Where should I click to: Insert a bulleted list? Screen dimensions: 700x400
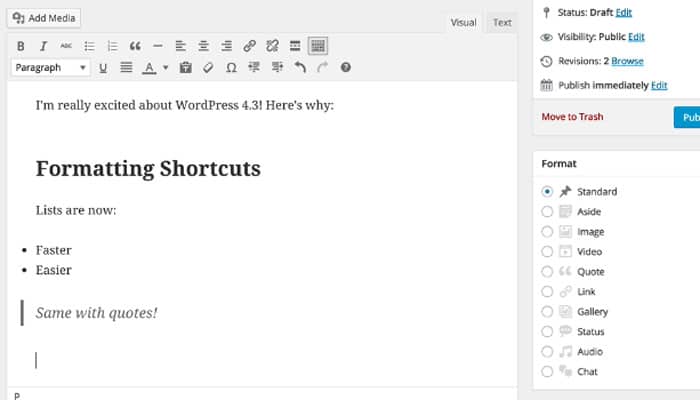89,46
